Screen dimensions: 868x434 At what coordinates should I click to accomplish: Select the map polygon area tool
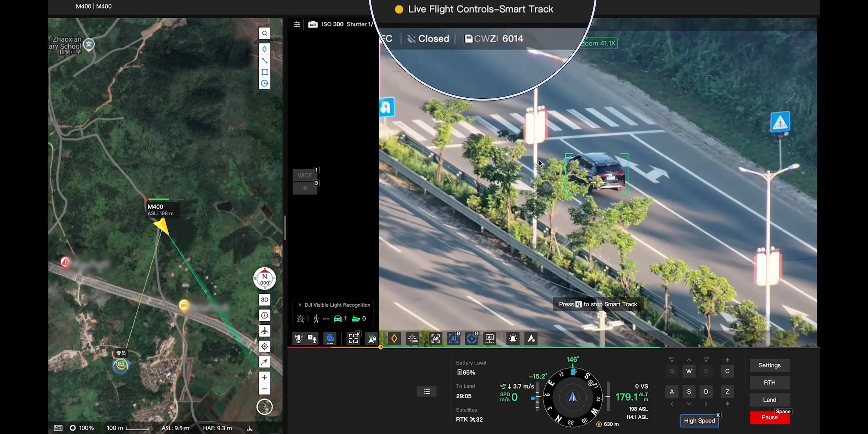click(264, 72)
